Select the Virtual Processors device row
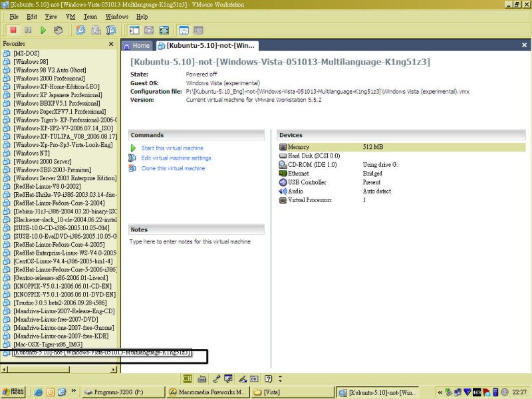 (x=402, y=200)
